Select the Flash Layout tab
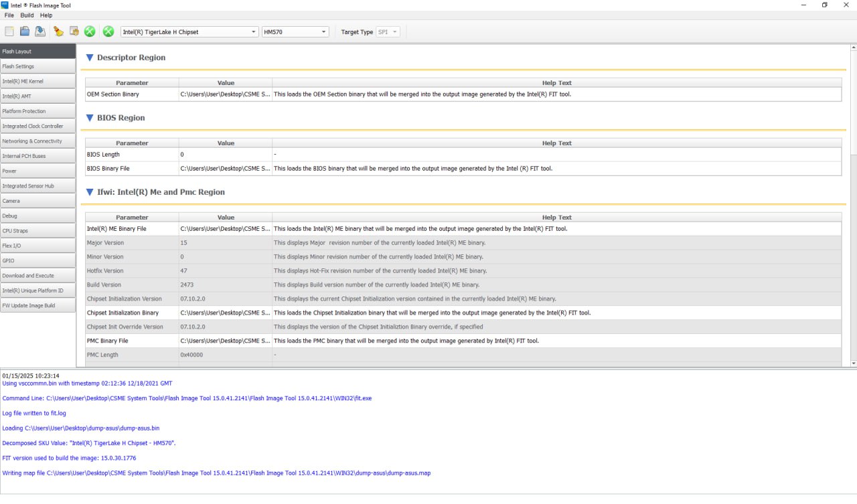The image size is (857, 504). (37, 51)
